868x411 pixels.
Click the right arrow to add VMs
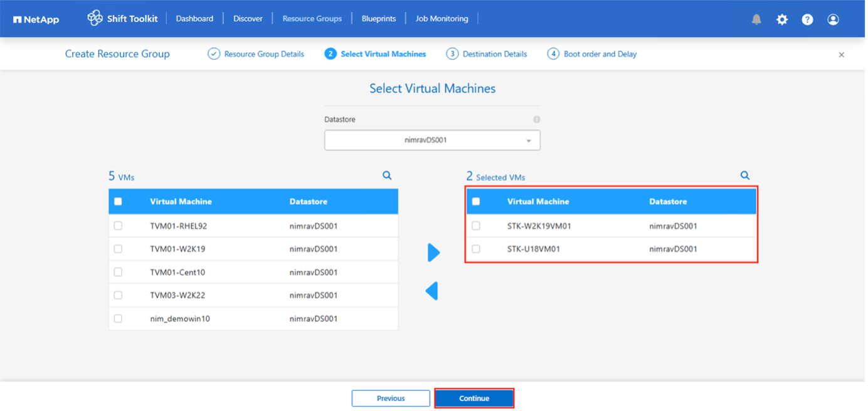point(433,252)
